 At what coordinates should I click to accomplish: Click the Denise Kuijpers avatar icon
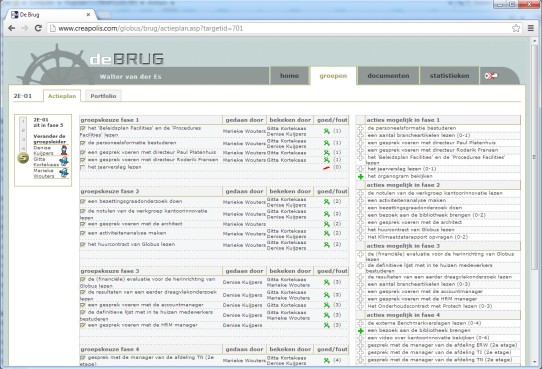[x=64, y=150]
